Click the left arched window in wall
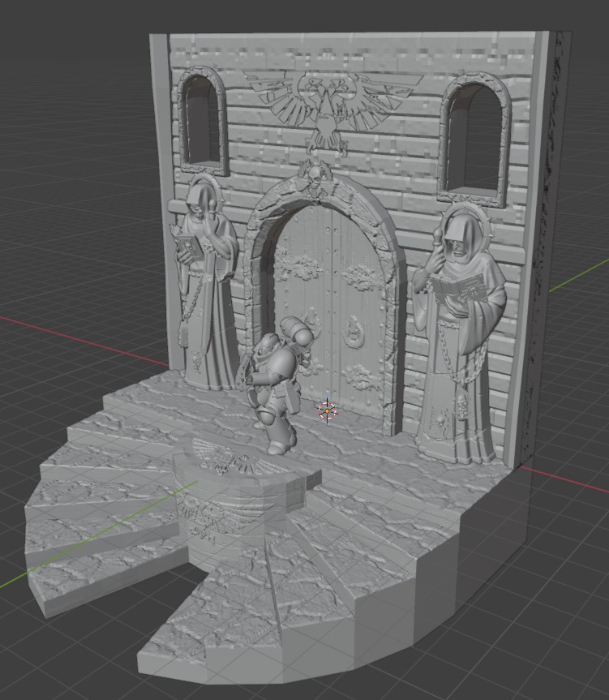This screenshot has width=609, height=700. [202, 121]
